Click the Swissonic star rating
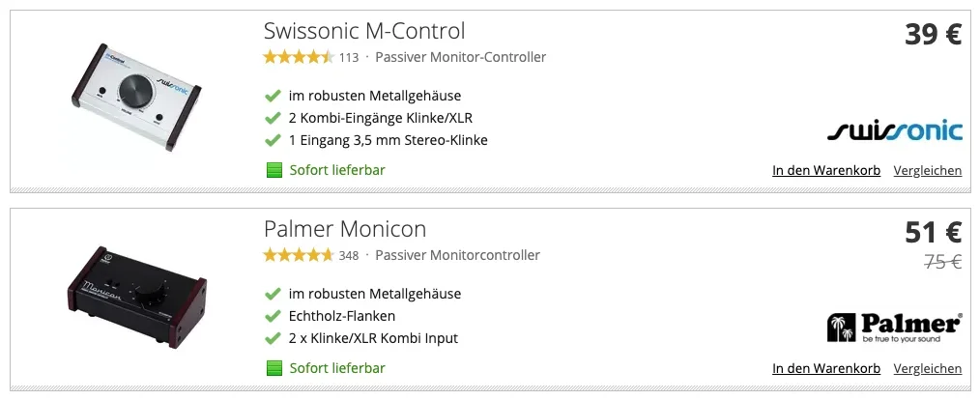The image size is (980, 400). point(299,57)
